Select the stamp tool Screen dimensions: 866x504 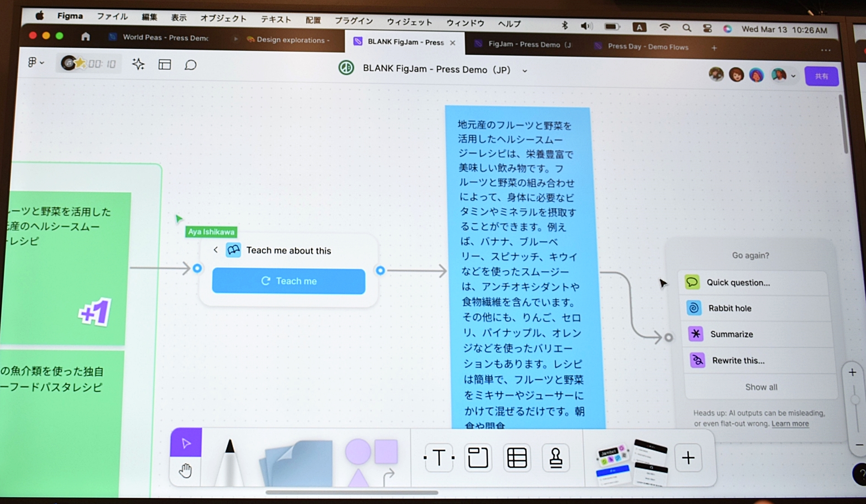click(556, 457)
